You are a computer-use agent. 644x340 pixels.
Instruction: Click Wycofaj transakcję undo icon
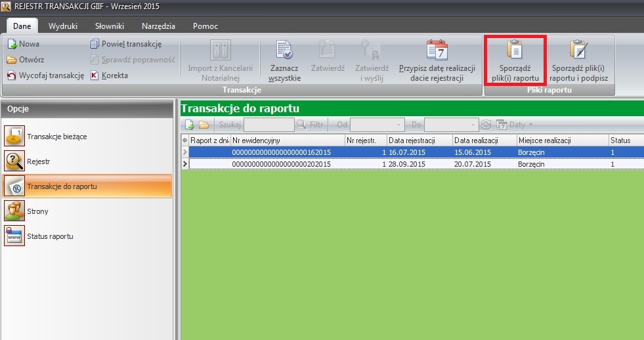[x=12, y=75]
